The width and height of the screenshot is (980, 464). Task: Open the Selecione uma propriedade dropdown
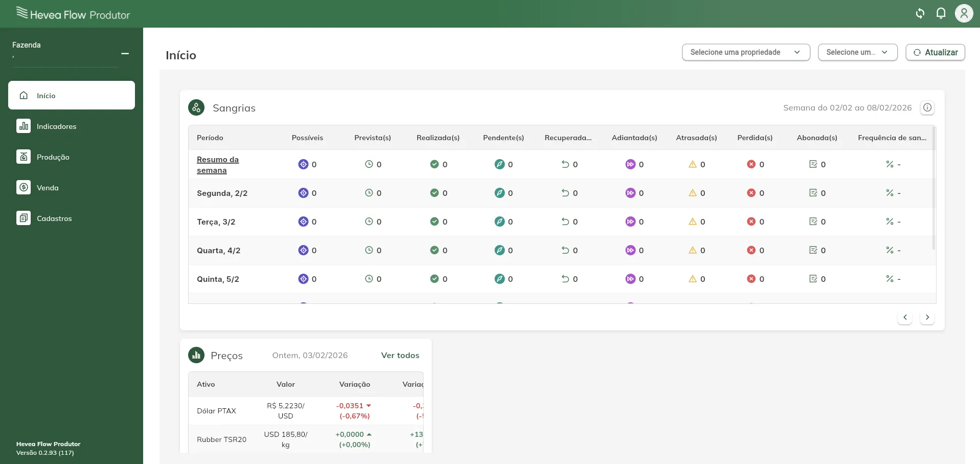745,52
